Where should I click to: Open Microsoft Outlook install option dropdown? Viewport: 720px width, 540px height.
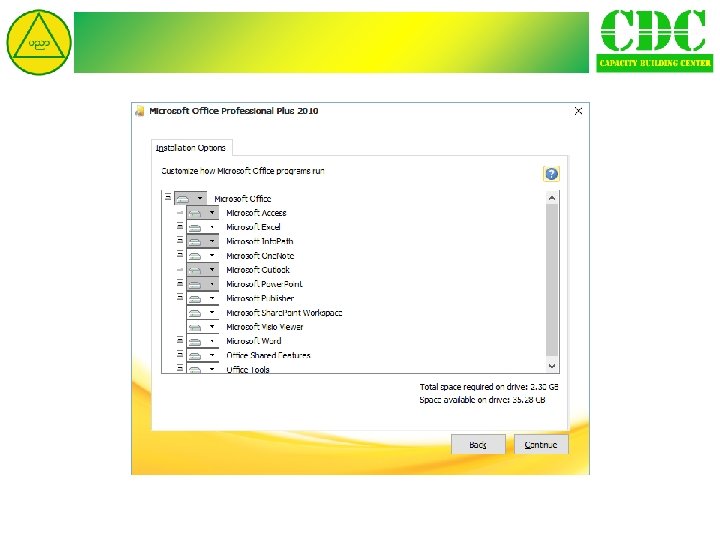pyautogui.click(x=202, y=270)
